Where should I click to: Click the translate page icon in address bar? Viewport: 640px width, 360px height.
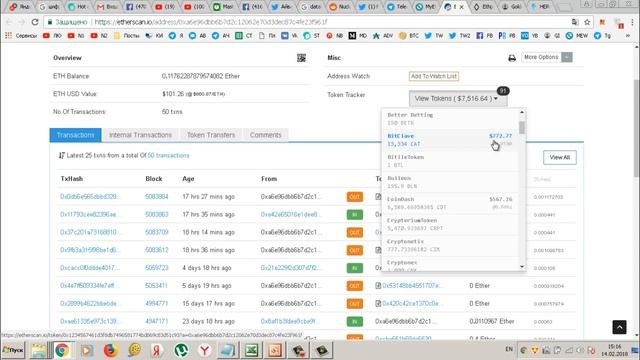pos(575,22)
